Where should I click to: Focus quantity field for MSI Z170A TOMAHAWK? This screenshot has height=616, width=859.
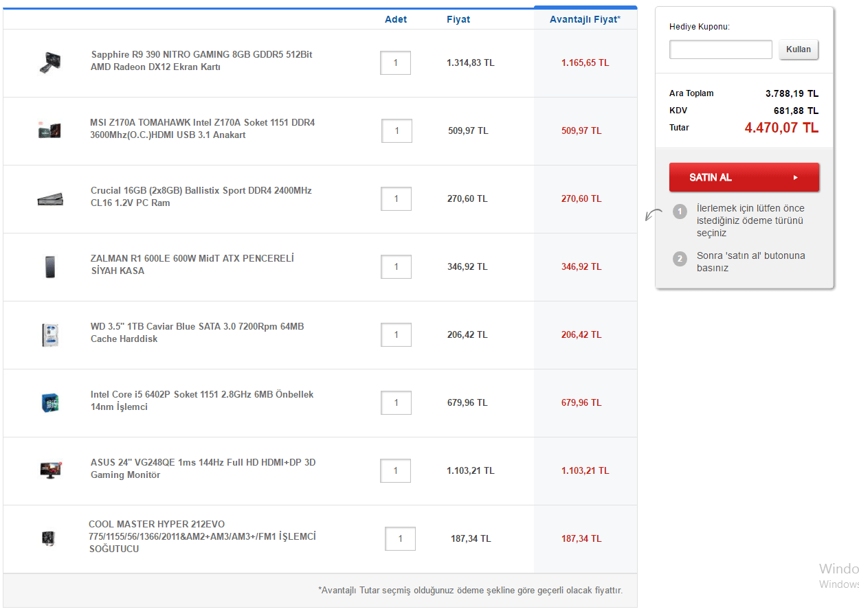click(x=397, y=130)
